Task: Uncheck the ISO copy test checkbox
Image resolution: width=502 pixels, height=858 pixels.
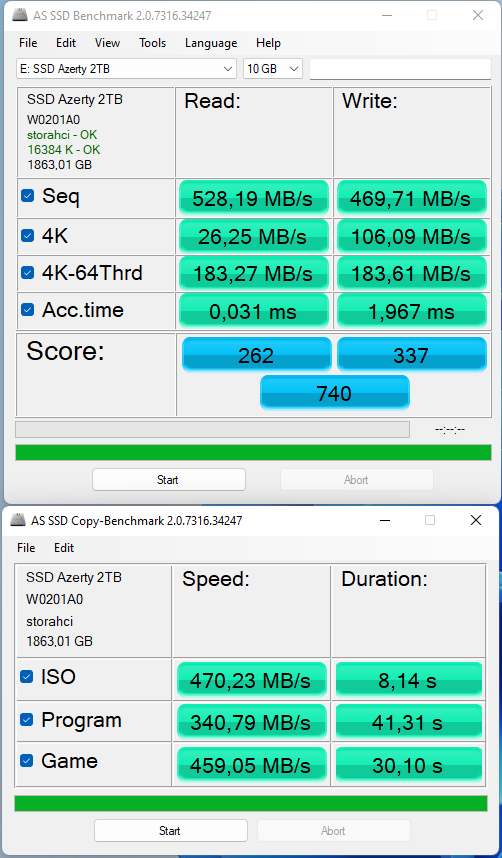Action: pos(26,677)
